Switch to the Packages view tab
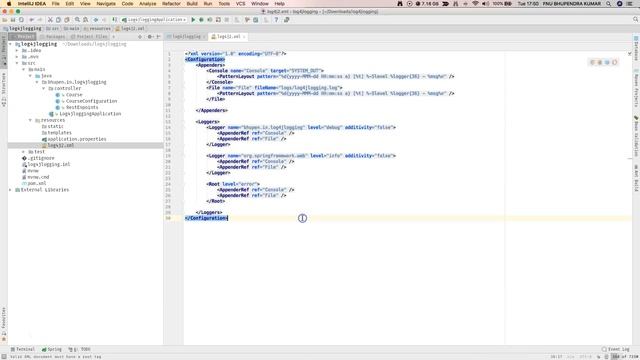This screenshot has height=360, width=640. (52, 37)
